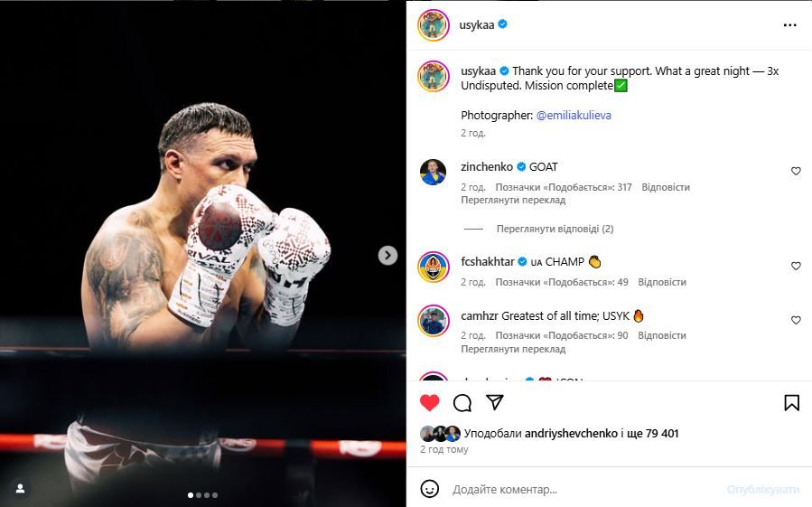812x507 pixels.
Task: Reply to fcshakhtar's comment
Action: (662, 282)
